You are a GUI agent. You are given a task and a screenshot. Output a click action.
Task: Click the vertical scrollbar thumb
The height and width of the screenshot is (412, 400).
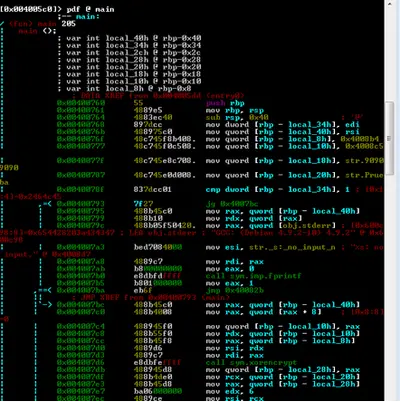[389, 137]
